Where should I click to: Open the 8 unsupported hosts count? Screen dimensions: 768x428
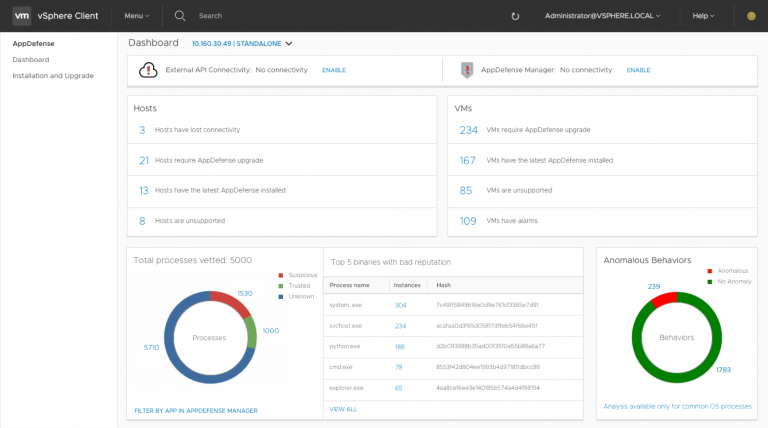click(x=142, y=221)
